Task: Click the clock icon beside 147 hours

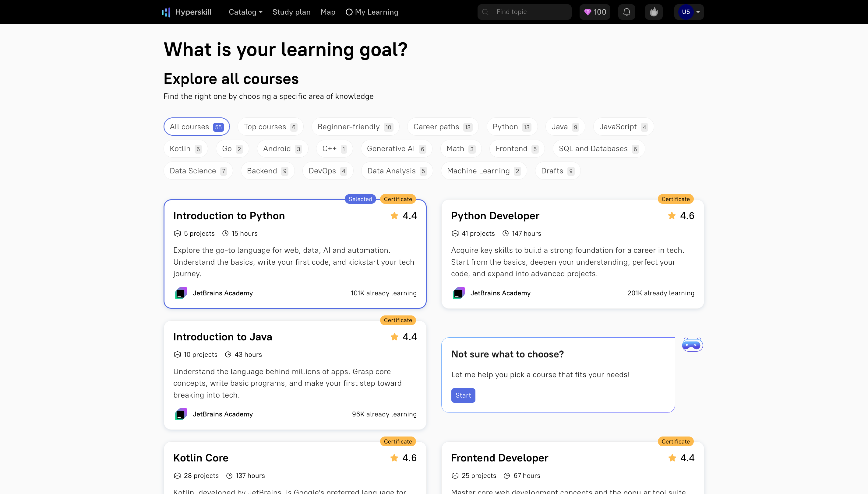Action: coord(506,233)
